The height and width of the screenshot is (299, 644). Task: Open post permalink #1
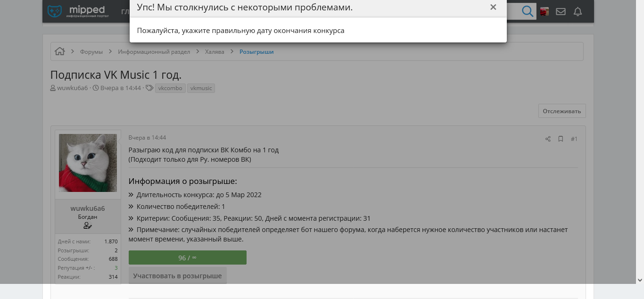(574, 139)
